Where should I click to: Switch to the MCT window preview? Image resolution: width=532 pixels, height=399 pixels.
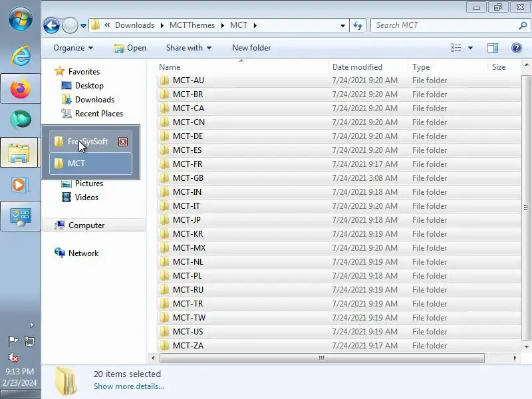(x=90, y=164)
